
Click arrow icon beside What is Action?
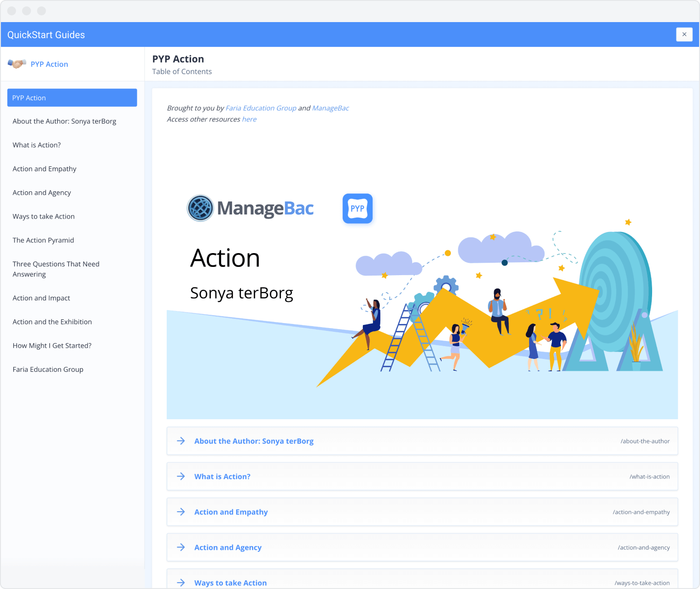(x=181, y=476)
